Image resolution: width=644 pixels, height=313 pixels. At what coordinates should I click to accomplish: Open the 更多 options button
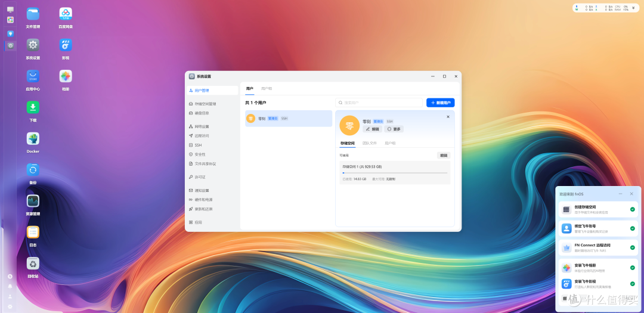394,129
